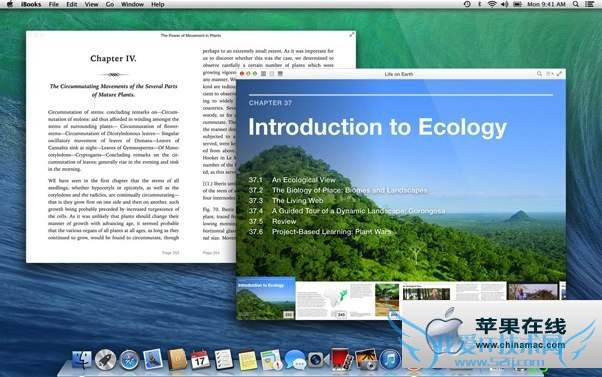Click the battery status icon

tap(518, 4)
